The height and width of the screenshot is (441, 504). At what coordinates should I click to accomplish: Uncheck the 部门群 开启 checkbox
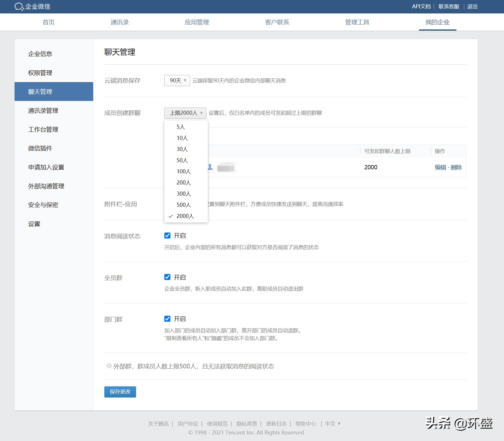click(x=167, y=318)
